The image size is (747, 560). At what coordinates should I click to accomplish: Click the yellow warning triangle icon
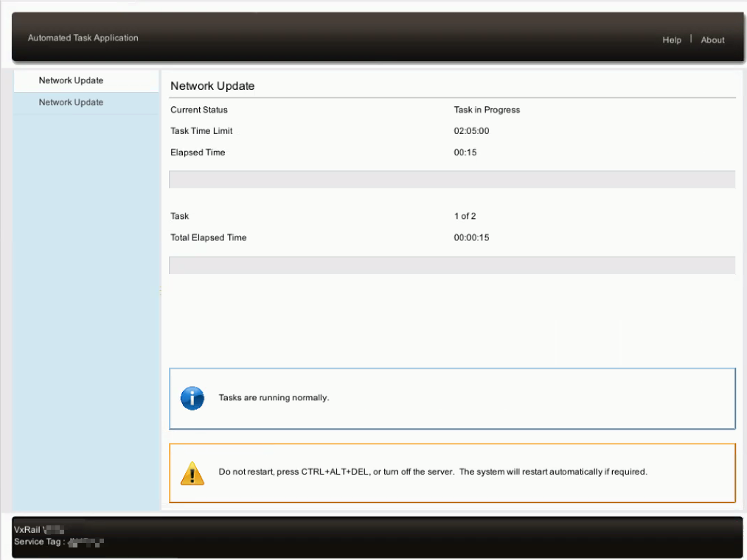pos(192,473)
